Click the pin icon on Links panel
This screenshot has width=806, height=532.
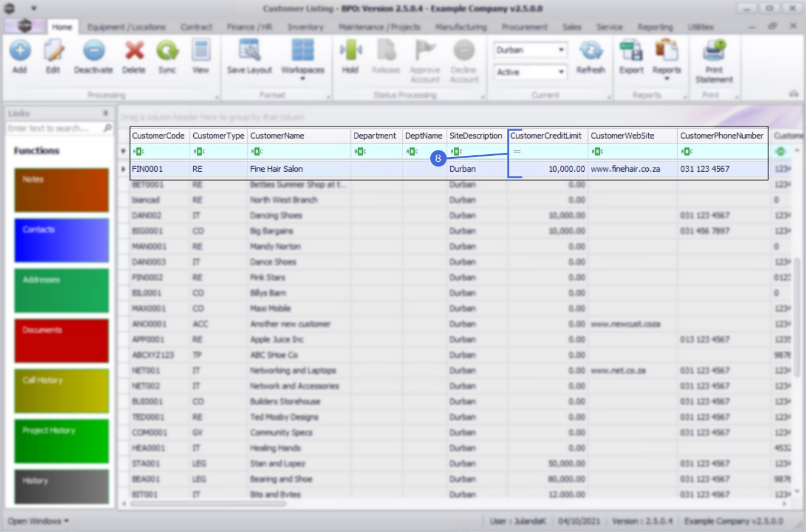(106, 113)
